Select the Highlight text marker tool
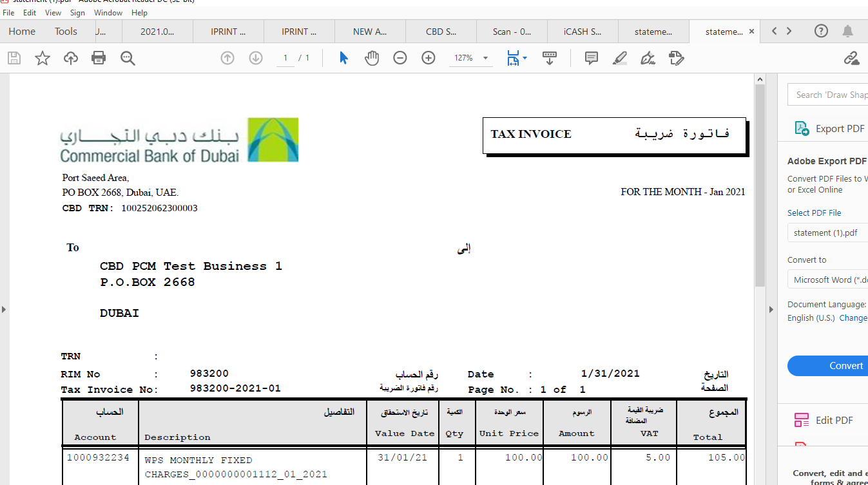Screen dimensions: 868x485 pos(619,58)
